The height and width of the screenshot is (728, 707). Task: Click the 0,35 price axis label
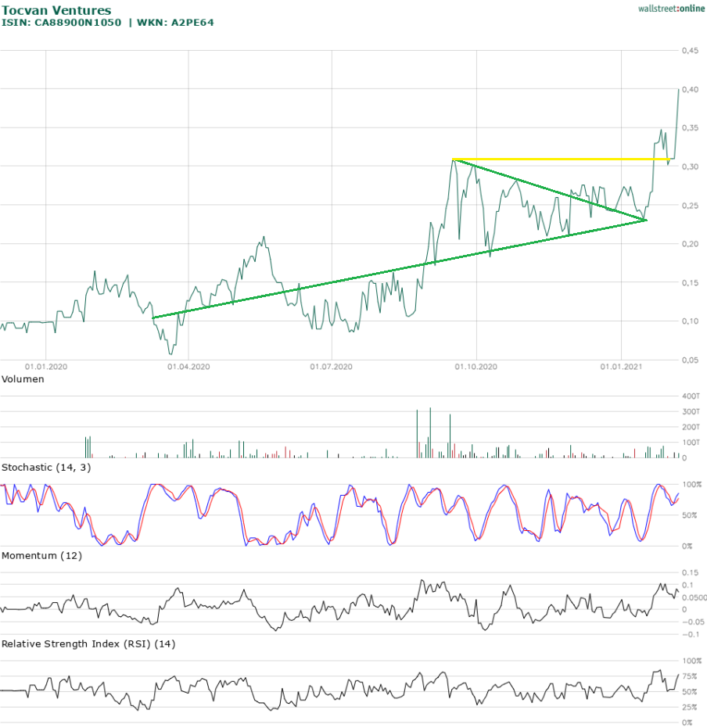click(x=690, y=127)
